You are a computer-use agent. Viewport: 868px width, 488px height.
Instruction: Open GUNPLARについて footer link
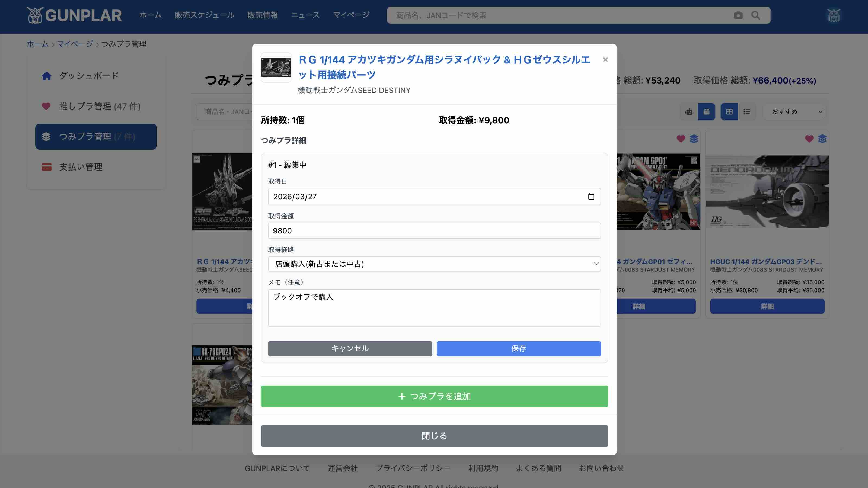277,468
